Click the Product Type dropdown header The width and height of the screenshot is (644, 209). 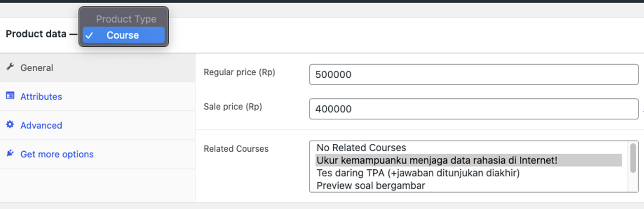pyautogui.click(x=126, y=19)
